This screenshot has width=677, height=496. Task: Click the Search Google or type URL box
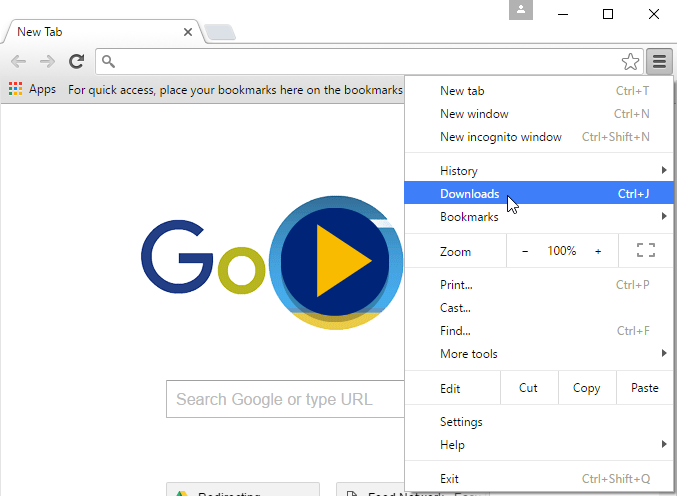pos(285,399)
